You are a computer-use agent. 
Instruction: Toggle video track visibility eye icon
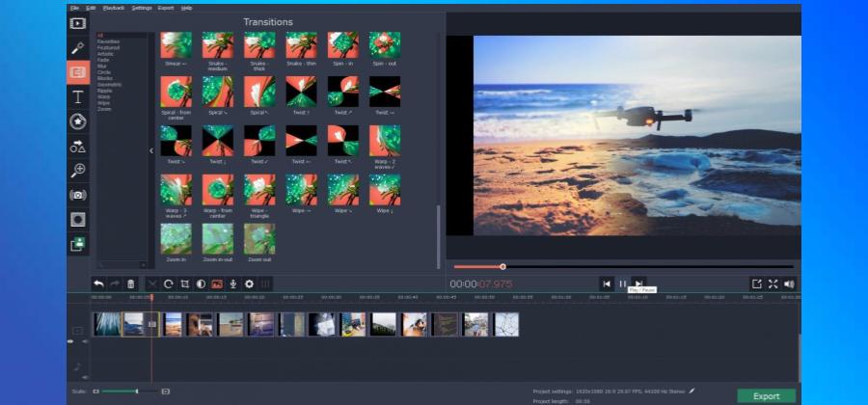click(x=70, y=341)
